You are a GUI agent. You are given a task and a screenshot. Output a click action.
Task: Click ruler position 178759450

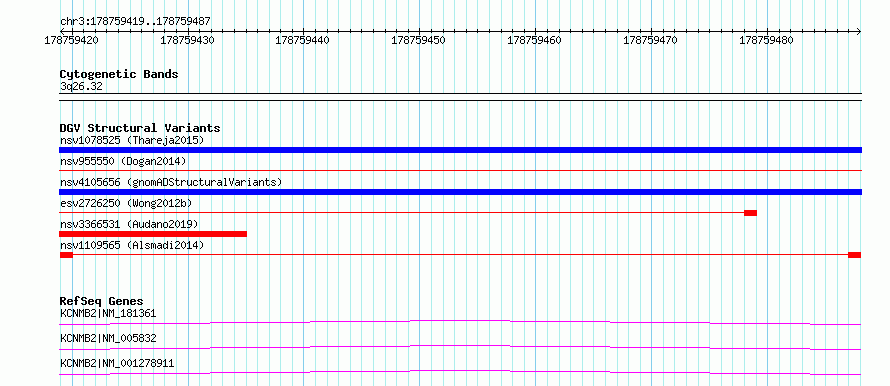pos(419,41)
